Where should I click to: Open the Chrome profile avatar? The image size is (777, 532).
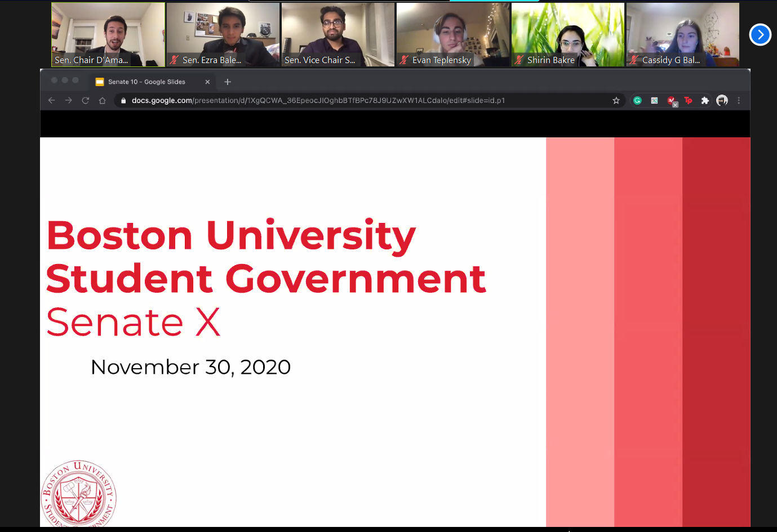pos(722,100)
